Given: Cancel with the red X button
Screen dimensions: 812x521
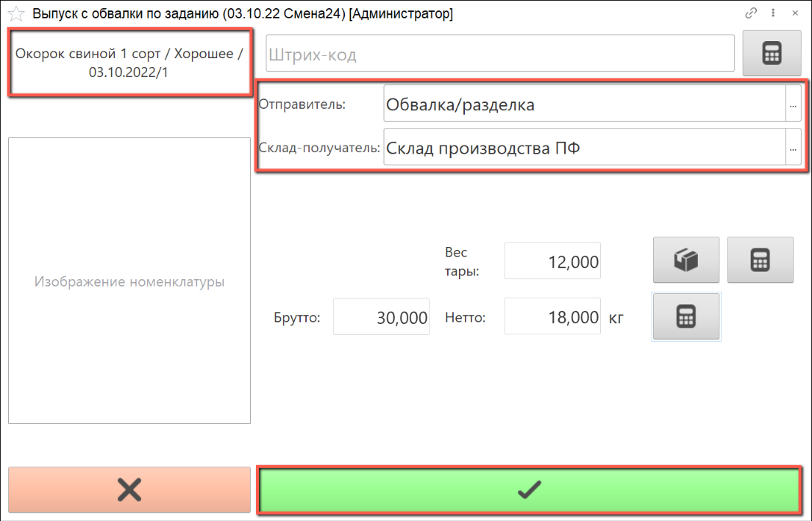Looking at the screenshot, I should [x=129, y=489].
